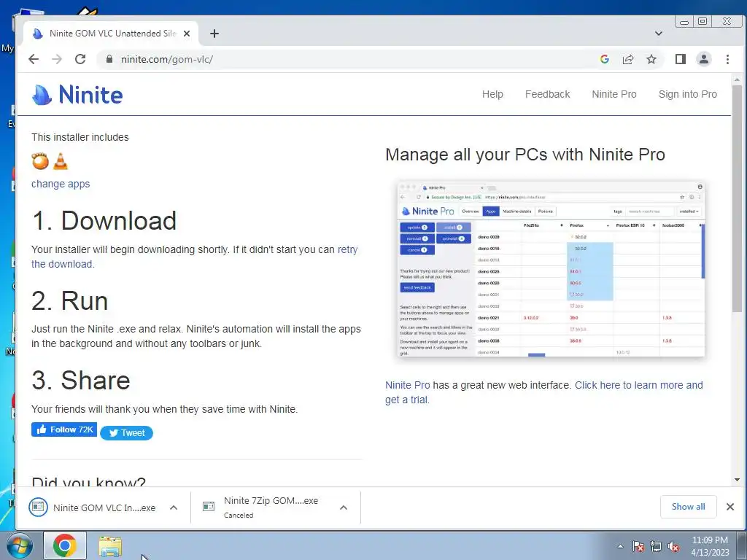Click the Ninite Pro text link

[x=407, y=385]
